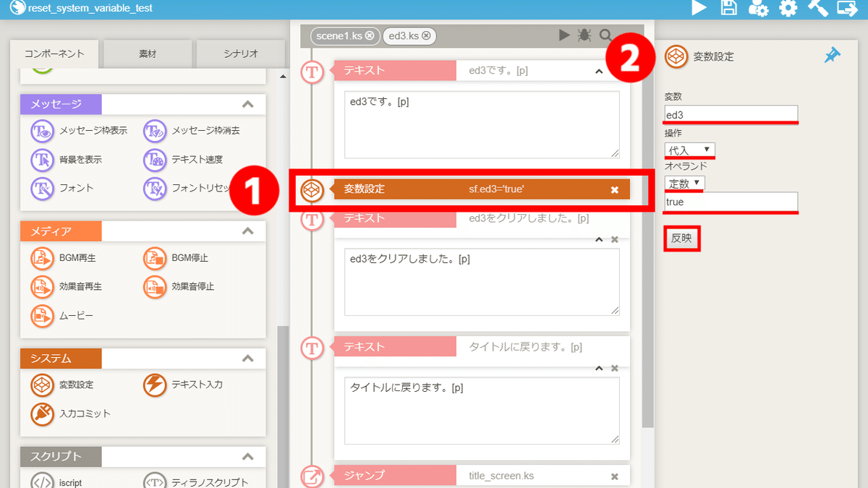
Task: Click the scenario editor scrollbar
Action: 647,231
